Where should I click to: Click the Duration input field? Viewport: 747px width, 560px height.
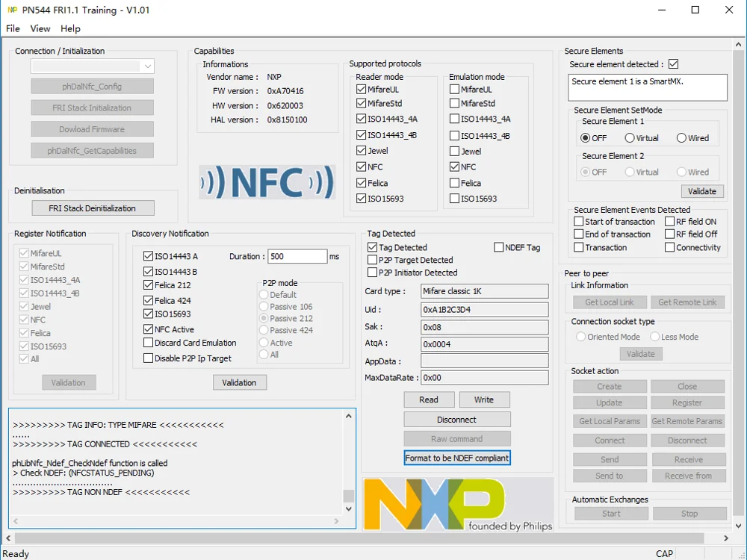click(297, 256)
